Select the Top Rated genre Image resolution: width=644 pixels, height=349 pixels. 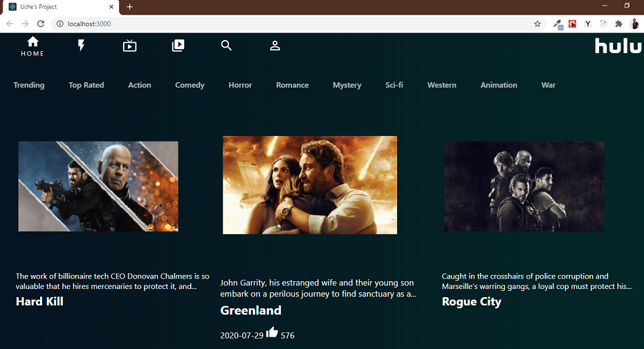pyautogui.click(x=86, y=85)
